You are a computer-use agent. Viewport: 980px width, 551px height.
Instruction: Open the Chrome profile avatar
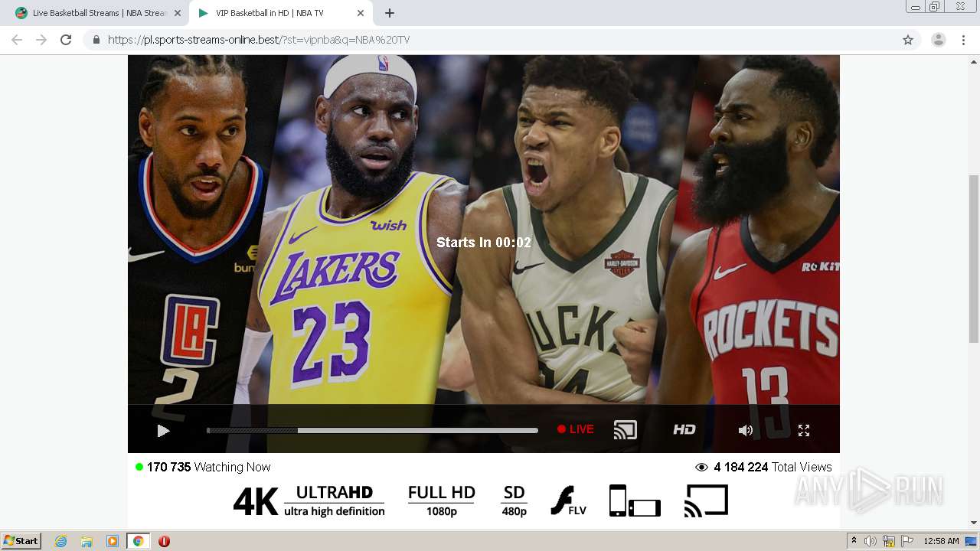point(938,40)
